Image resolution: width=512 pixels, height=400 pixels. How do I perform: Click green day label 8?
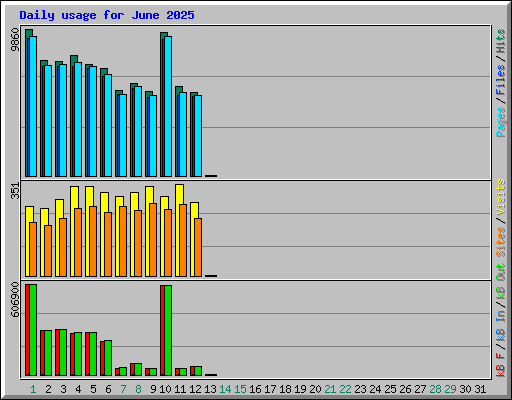pos(138,389)
